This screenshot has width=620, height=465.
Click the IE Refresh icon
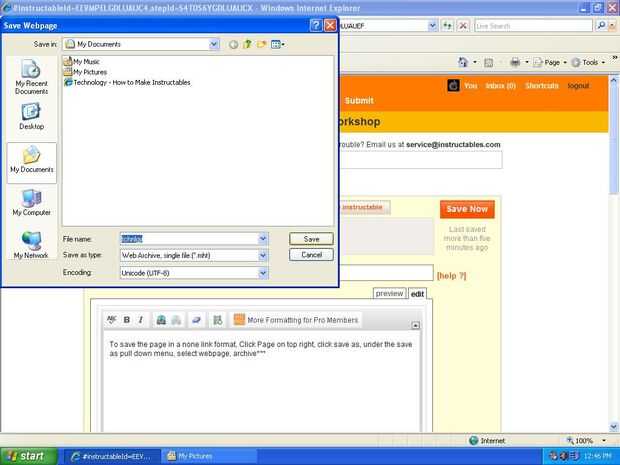447,26
